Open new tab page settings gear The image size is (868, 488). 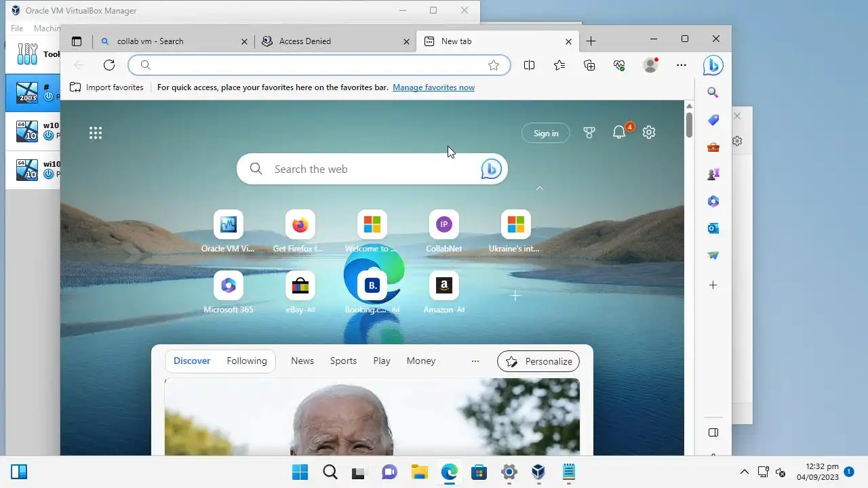[x=649, y=133]
